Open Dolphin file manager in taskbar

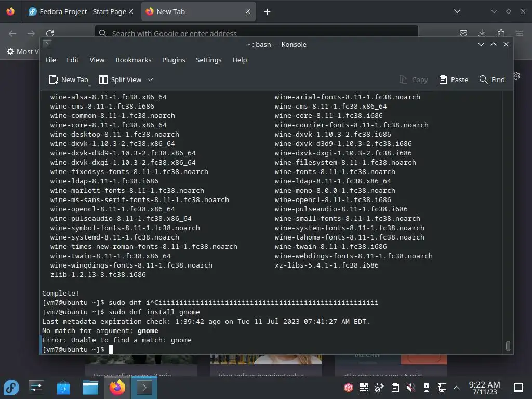90,388
